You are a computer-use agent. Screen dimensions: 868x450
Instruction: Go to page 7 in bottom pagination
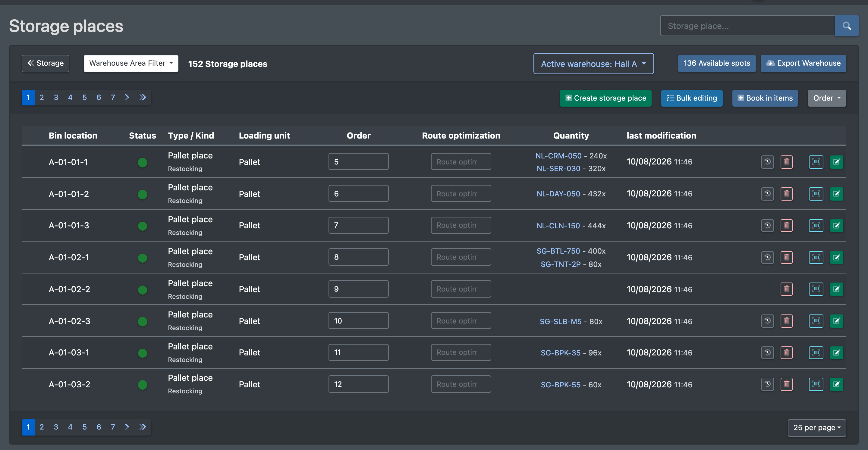click(x=113, y=427)
